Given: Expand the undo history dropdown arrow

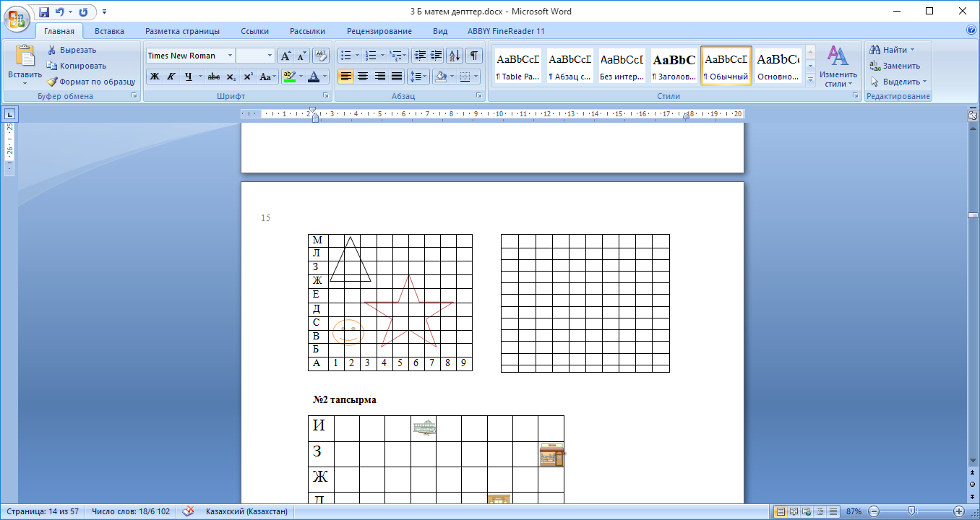Looking at the screenshot, I should [71, 12].
